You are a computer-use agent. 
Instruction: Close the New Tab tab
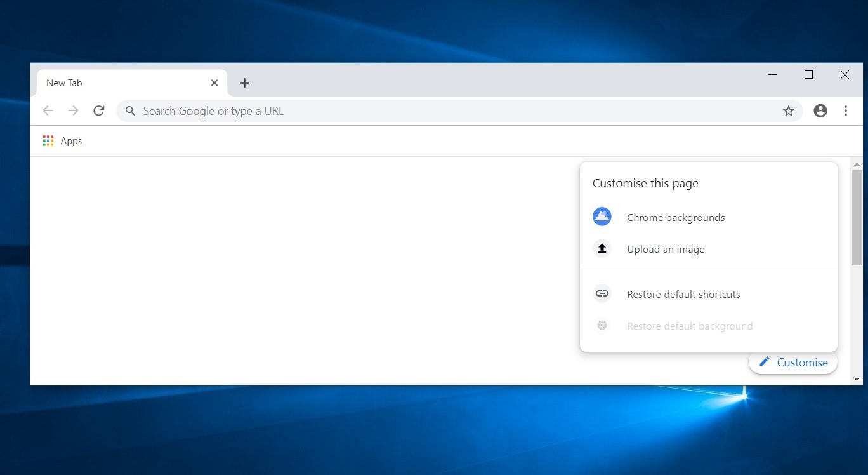click(x=214, y=83)
